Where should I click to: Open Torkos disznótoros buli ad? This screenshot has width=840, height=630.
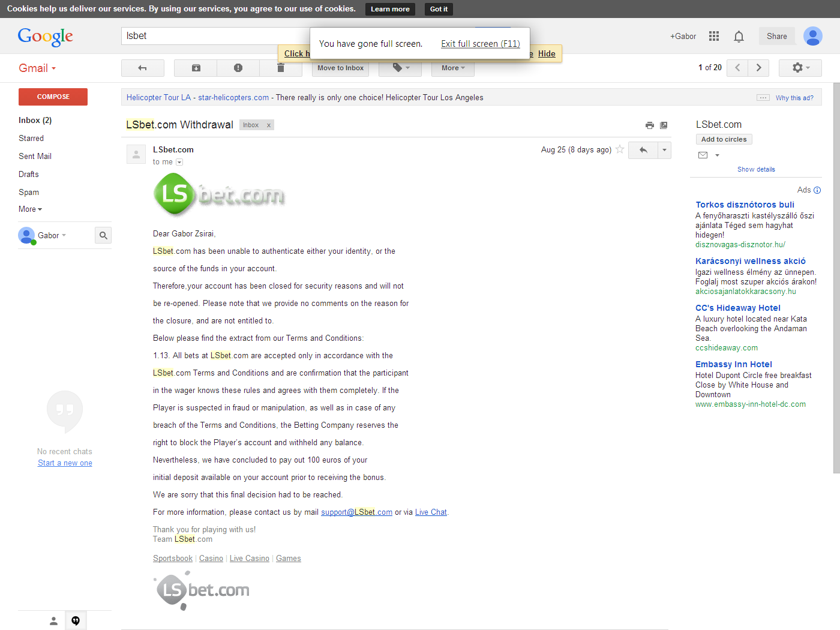tap(745, 205)
